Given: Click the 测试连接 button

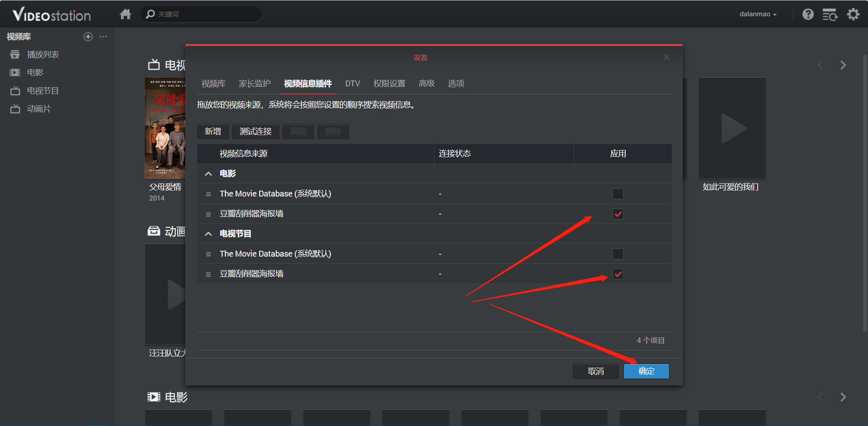Looking at the screenshot, I should [x=255, y=131].
